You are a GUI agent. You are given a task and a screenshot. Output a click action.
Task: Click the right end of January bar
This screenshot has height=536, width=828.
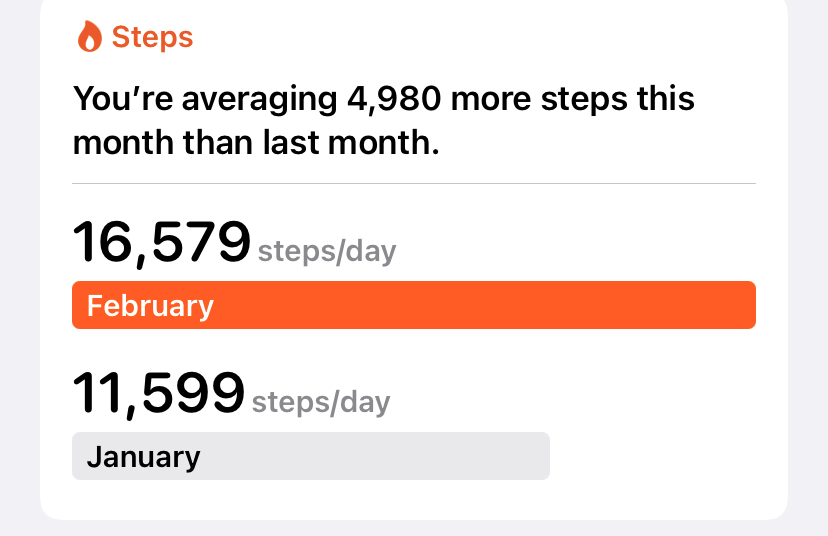[534, 456]
